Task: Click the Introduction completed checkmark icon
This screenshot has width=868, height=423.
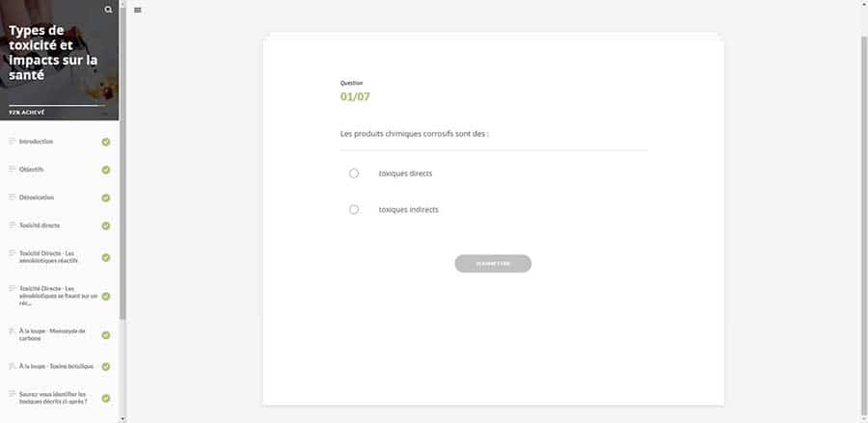Action: point(106,142)
